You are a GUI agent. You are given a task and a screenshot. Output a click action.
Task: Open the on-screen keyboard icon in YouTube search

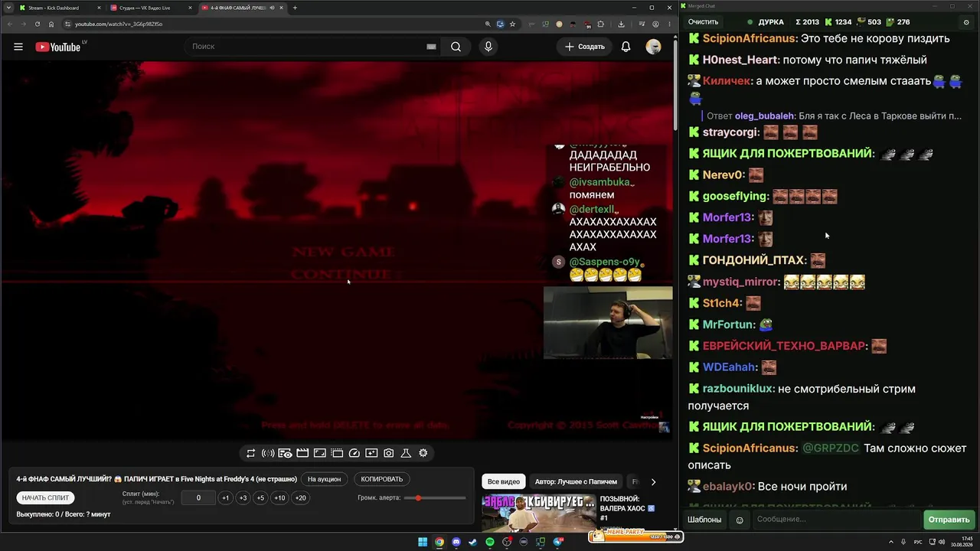click(x=431, y=47)
